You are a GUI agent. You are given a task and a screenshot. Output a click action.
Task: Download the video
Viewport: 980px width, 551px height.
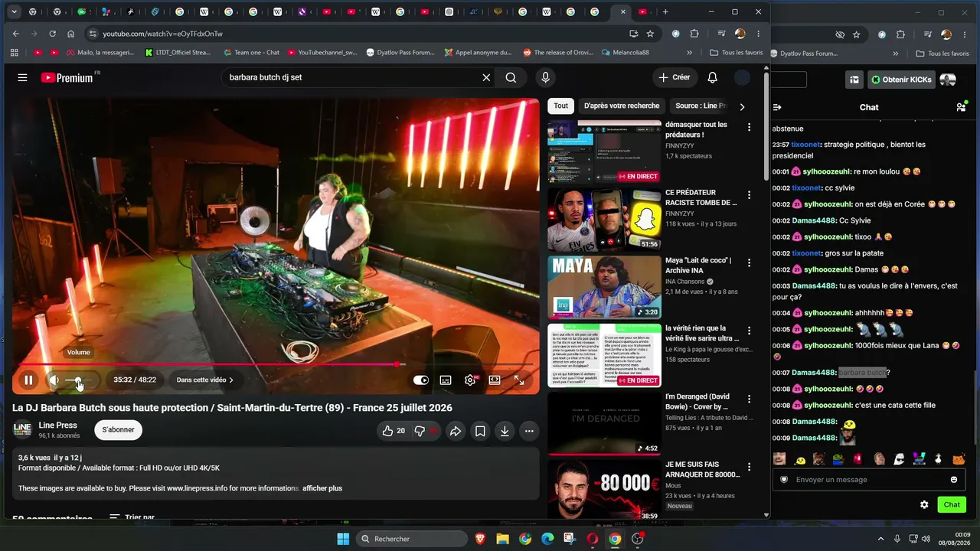click(x=505, y=431)
